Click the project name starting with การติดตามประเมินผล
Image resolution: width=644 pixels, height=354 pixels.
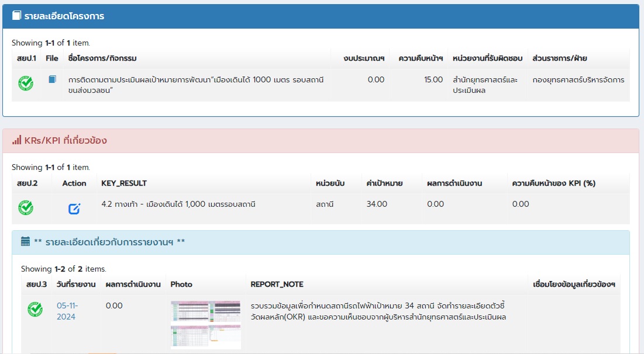tap(195, 85)
